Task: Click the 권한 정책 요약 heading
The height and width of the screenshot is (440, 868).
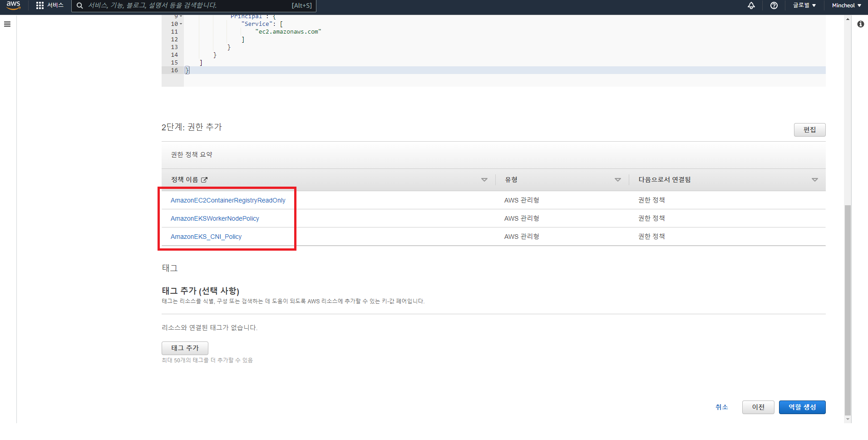Action: [192, 155]
